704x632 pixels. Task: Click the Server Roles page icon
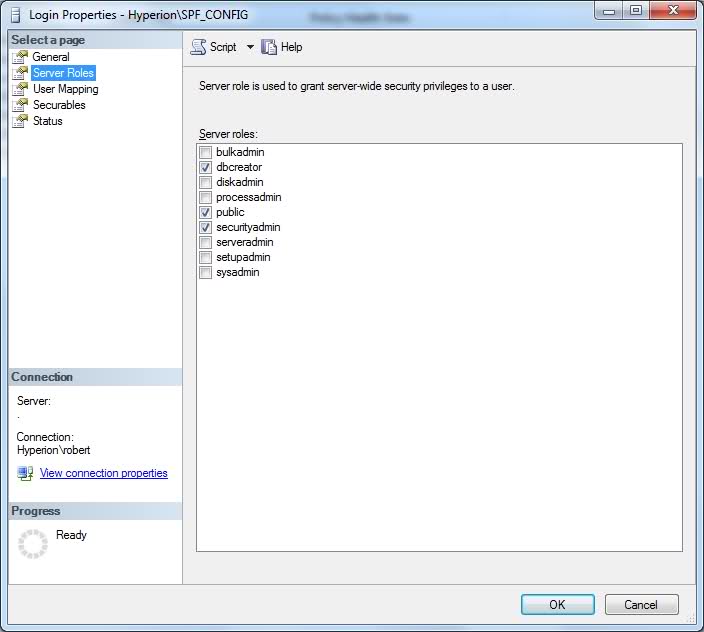point(20,73)
